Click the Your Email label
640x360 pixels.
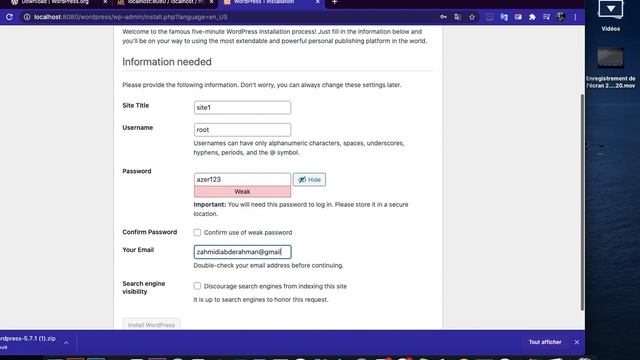[138, 250]
